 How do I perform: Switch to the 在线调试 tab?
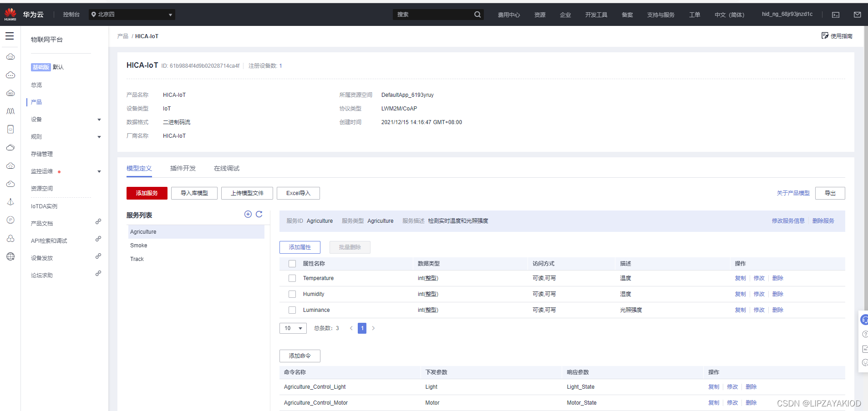(x=227, y=168)
